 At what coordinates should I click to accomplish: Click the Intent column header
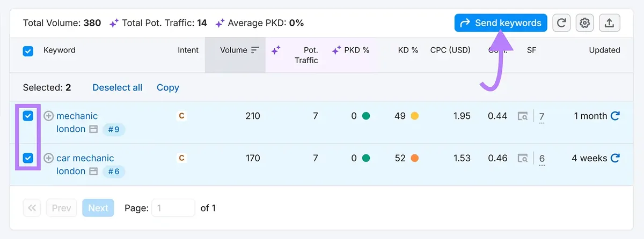(188, 50)
